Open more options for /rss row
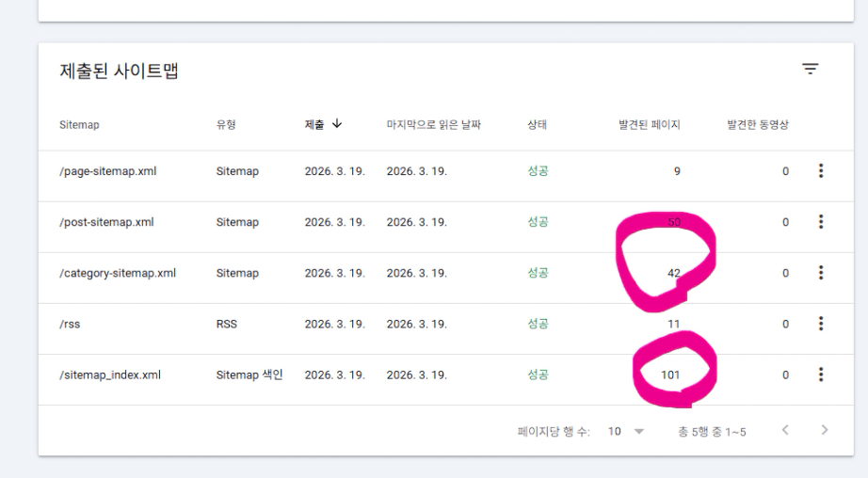 tap(821, 324)
